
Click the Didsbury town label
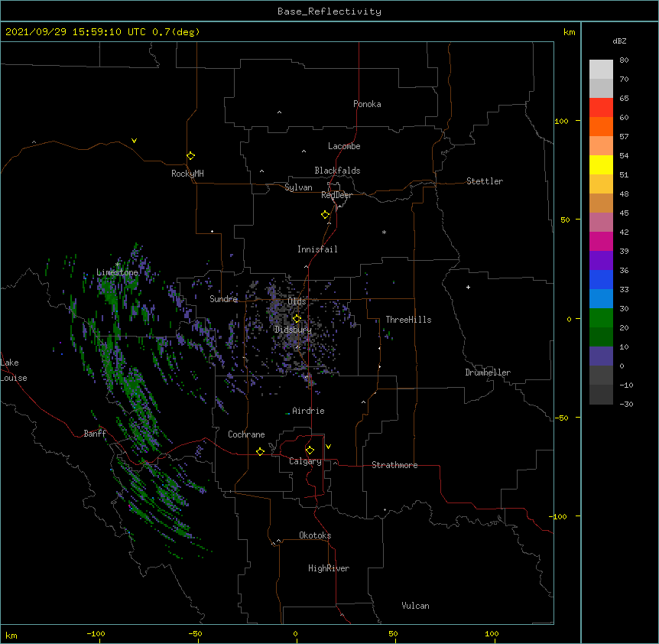coord(293,330)
